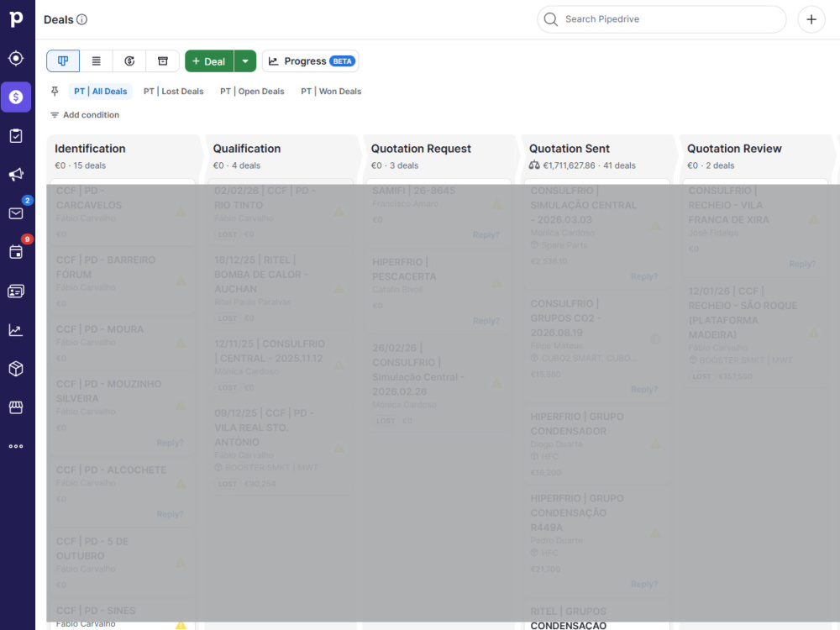Open Deals dollar icon in sidebar

tap(16, 97)
